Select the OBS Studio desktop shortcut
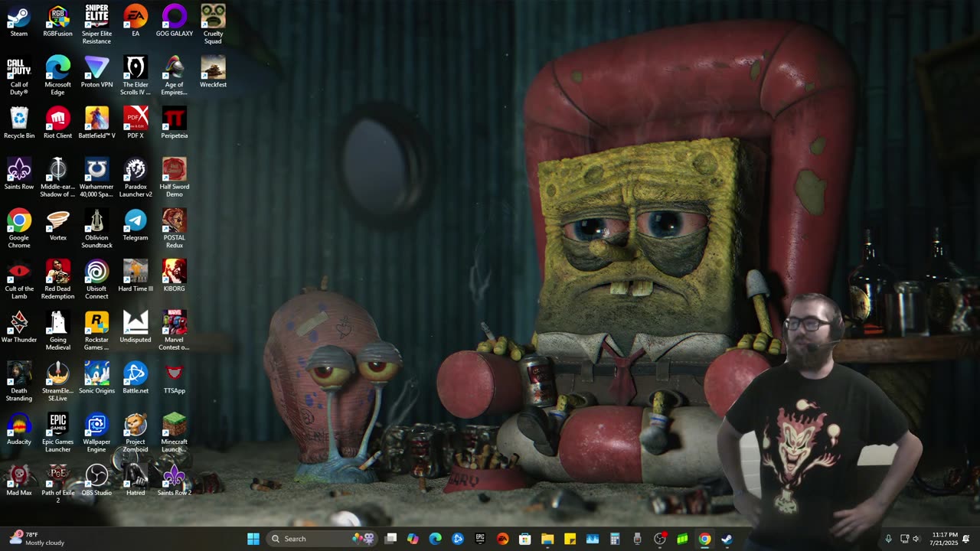980x551 pixels. [x=96, y=481]
